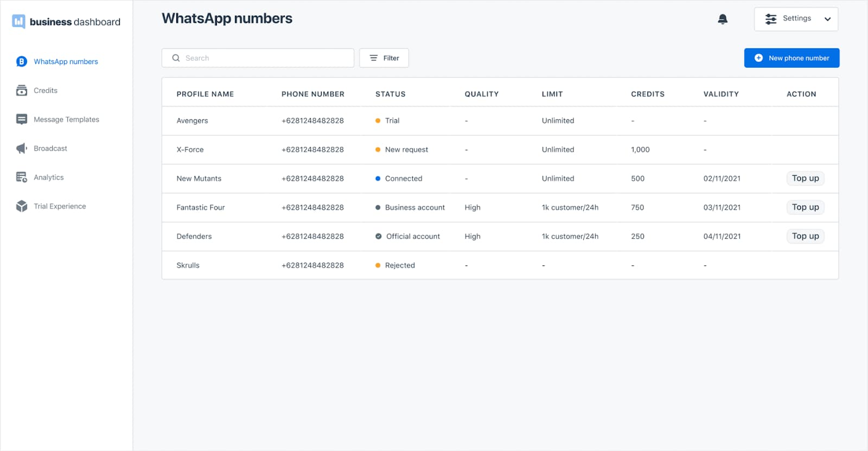868x451 pixels.
Task: Select the Defenders profile name
Action: [194, 236]
